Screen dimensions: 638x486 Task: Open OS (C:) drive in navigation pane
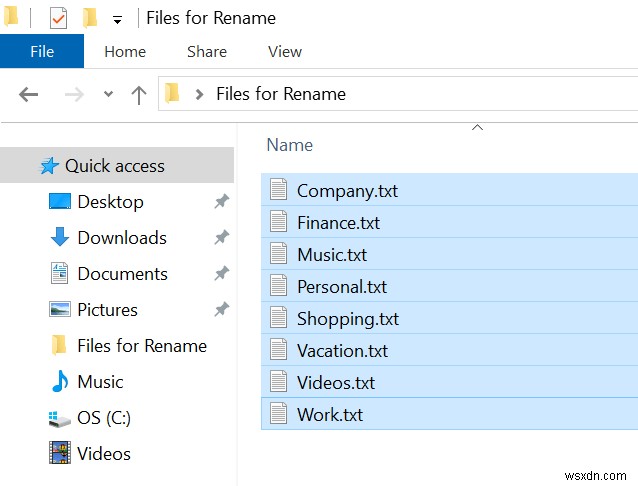pos(104,418)
